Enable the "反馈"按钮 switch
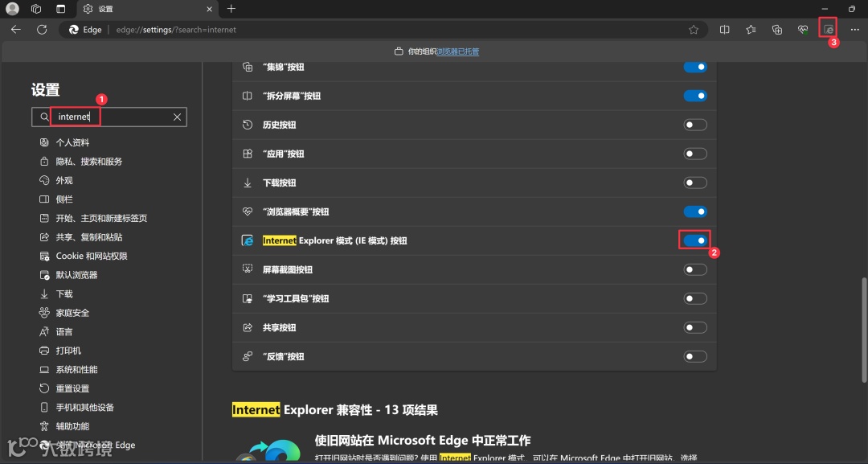The height and width of the screenshot is (464, 868). [695, 356]
